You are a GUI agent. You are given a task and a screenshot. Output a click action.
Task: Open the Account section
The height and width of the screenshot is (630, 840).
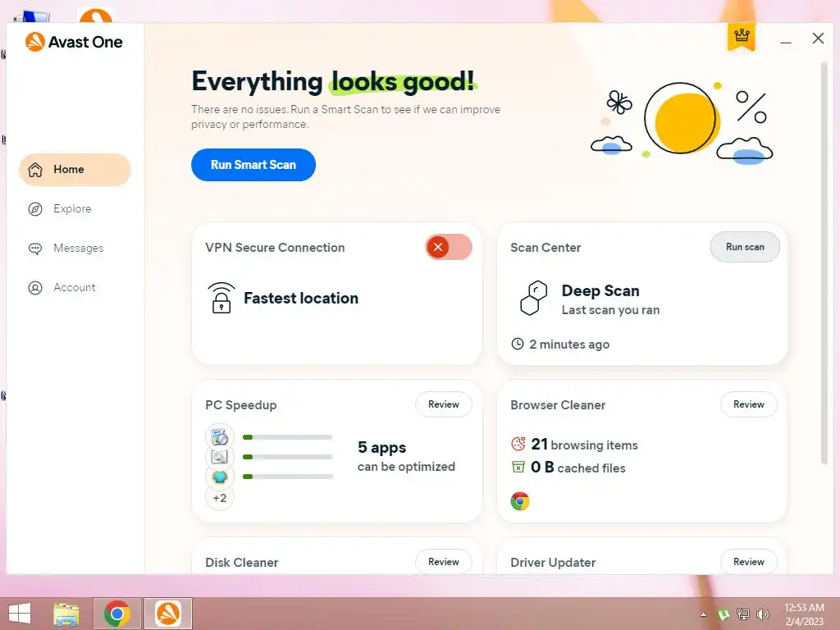75,288
